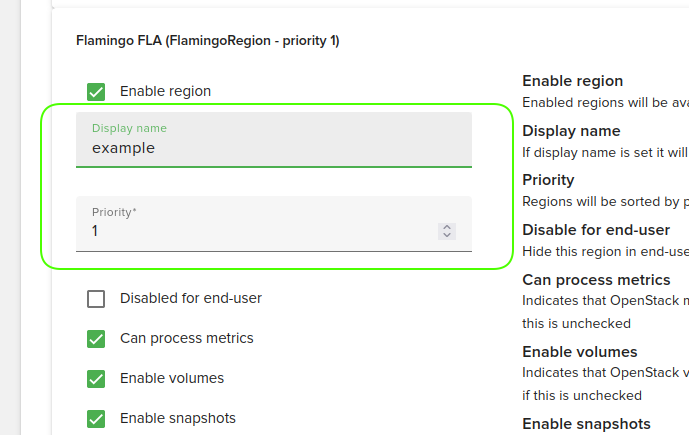Click the bold Display name help title
The image size is (689, 435).
[571, 131]
